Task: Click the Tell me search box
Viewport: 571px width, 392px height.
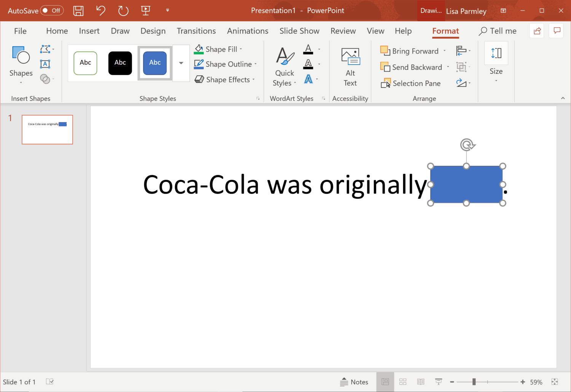Action: (498, 31)
